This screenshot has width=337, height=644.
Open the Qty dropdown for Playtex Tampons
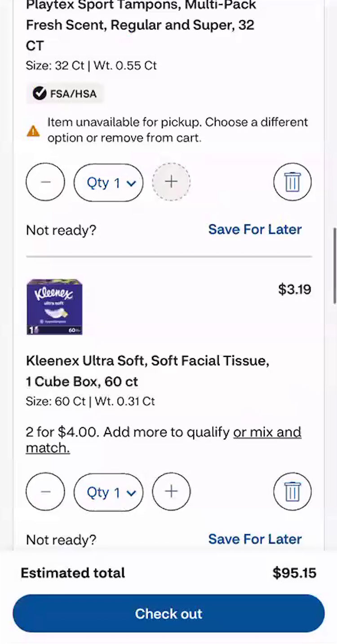coord(108,182)
